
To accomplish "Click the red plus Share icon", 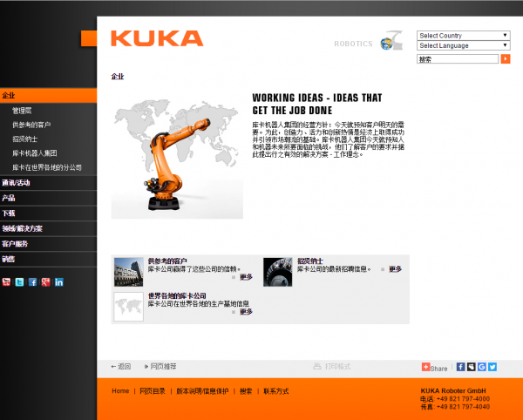I will [425, 367].
